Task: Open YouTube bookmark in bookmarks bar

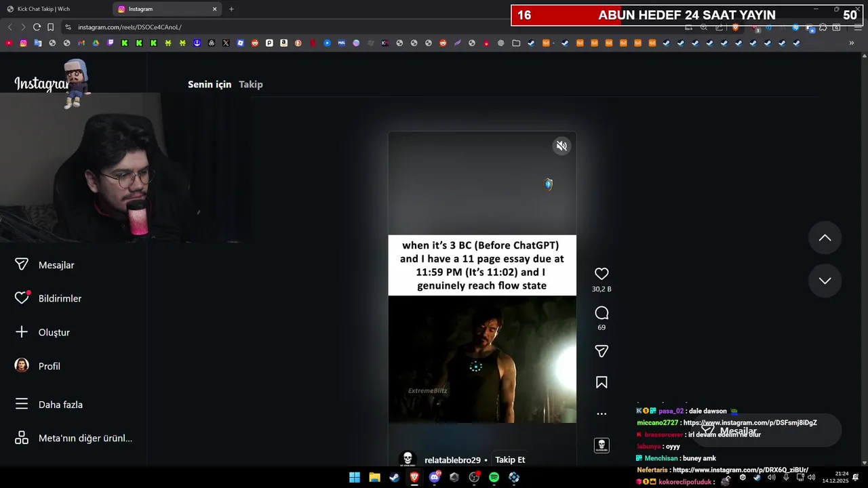Action: (x=9, y=43)
